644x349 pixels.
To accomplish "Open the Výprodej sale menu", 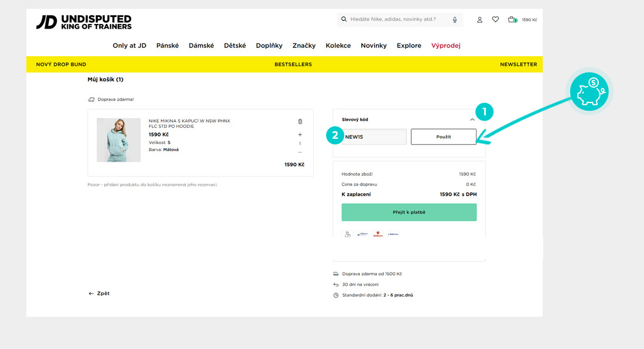I will [446, 46].
